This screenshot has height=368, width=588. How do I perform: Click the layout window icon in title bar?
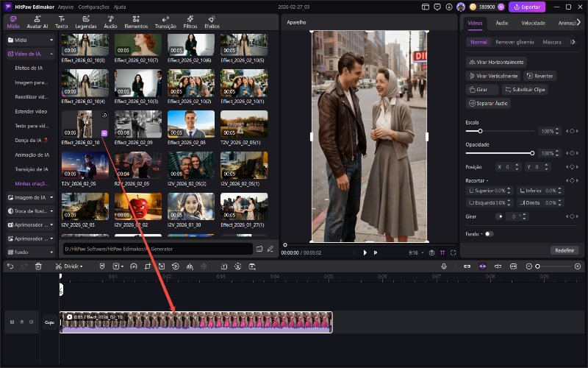point(426,7)
